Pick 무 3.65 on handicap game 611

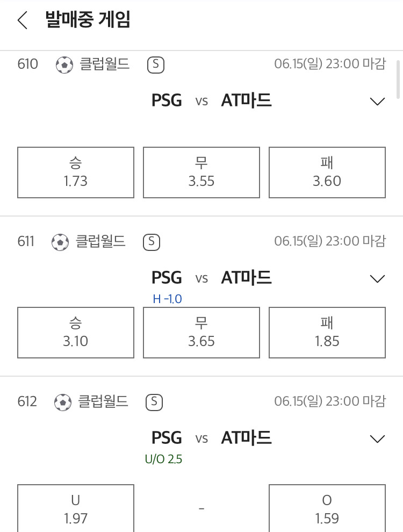pos(201,333)
